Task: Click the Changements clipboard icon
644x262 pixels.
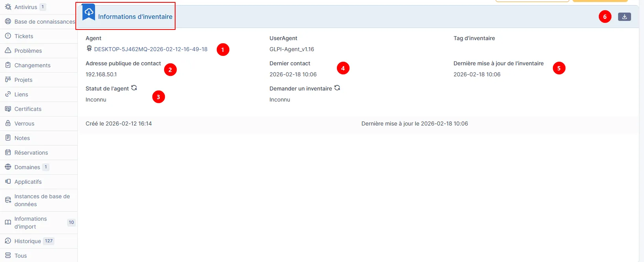Action: click(x=8, y=65)
